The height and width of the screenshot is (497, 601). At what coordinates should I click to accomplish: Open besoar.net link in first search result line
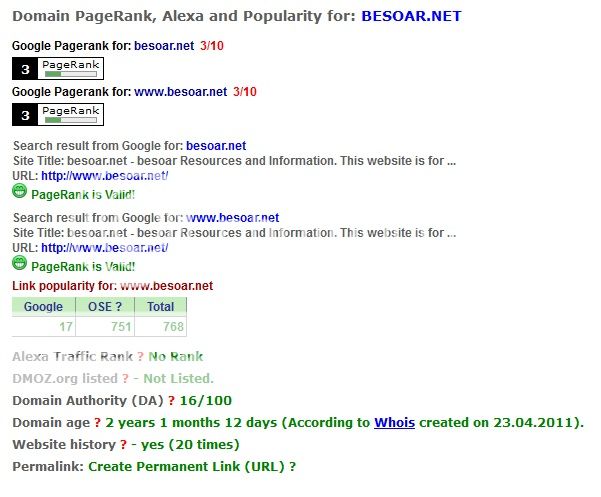point(216,146)
